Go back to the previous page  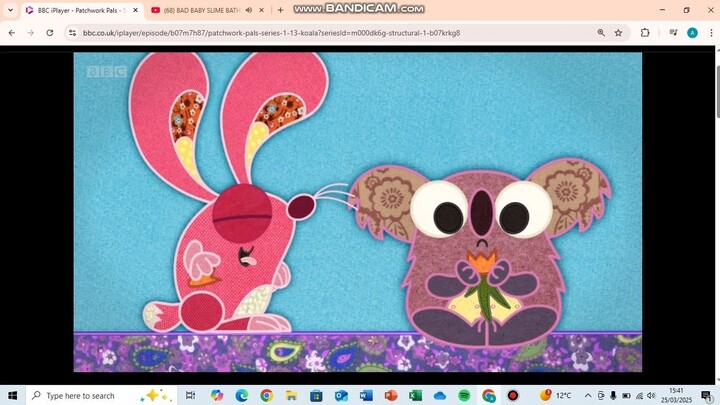(11, 33)
